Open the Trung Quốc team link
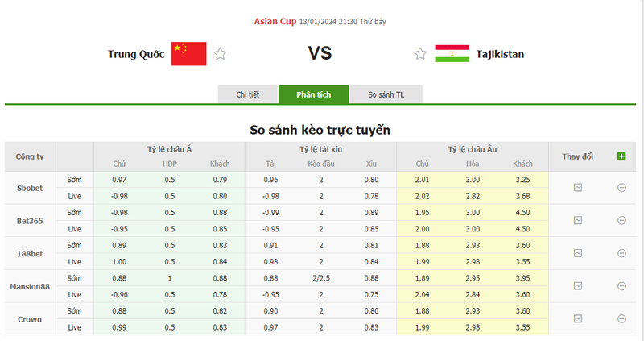The height and width of the screenshot is (341, 644). [136, 55]
